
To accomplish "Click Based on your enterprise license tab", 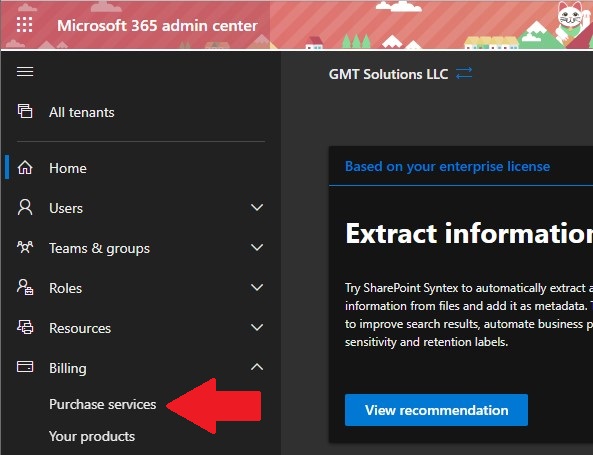I will click(x=447, y=166).
